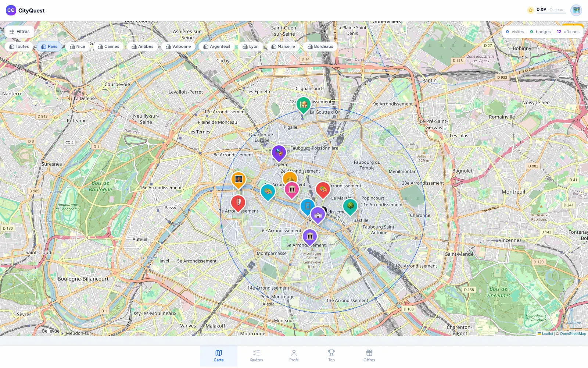
Task: Open the green tree marker near Bastille
Action: click(350, 206)
